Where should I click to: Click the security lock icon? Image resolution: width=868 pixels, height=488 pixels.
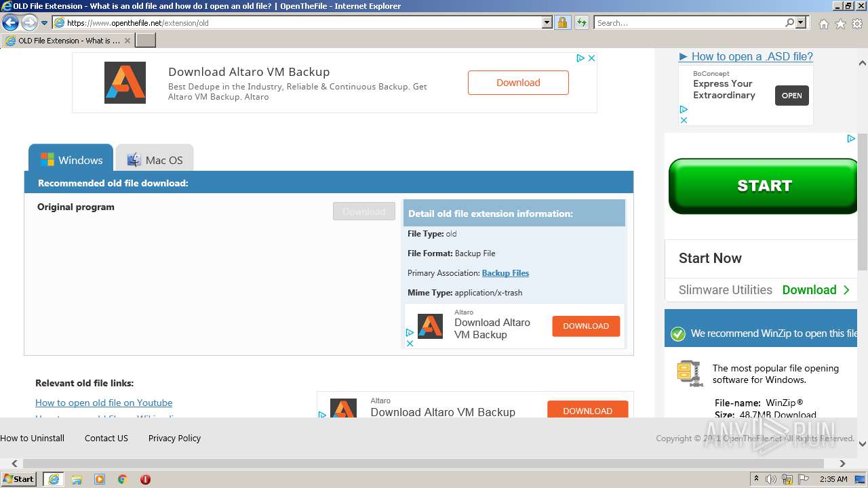tap(562, 22)
